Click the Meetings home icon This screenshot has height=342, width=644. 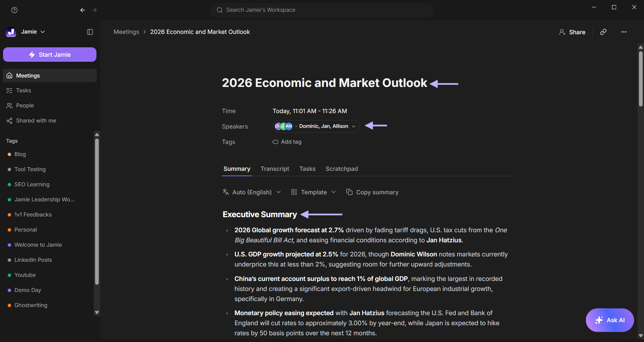point(9,76)
